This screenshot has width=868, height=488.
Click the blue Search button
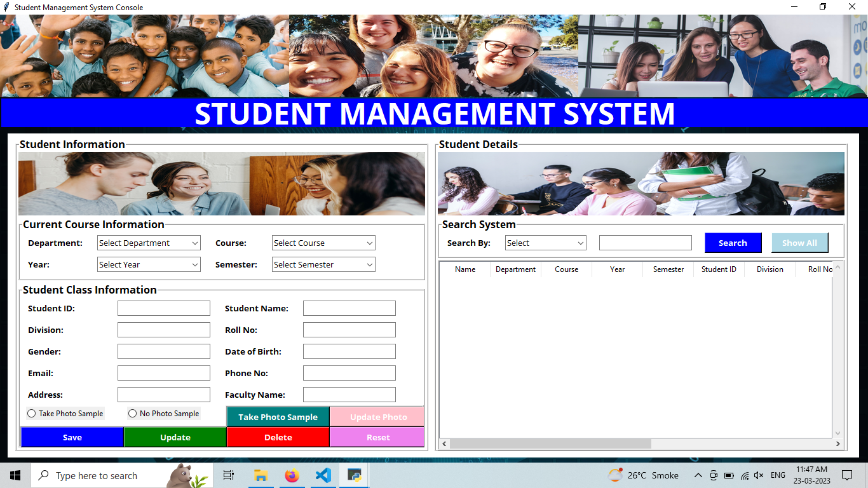pos(733,243)
